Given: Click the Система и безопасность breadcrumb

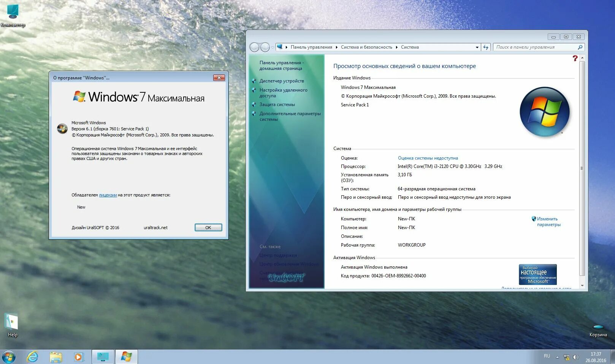Looking at the screenshot, I should (366, 47).
